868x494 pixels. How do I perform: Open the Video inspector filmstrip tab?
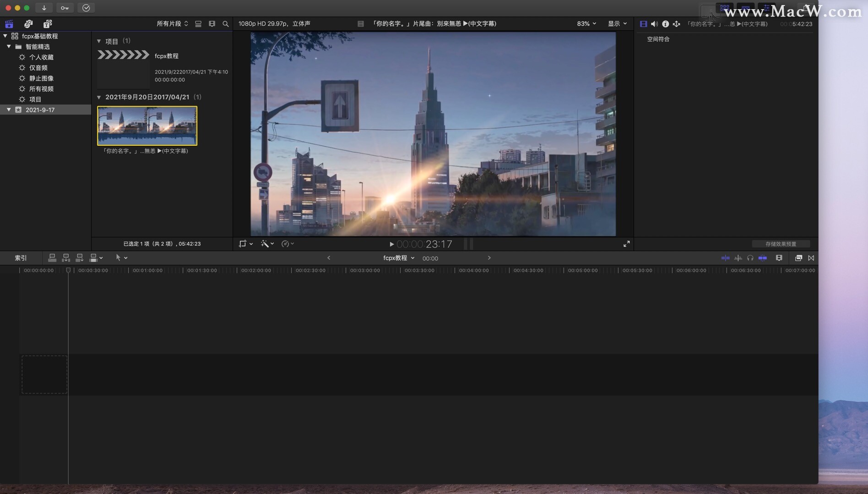coord(643,24)
